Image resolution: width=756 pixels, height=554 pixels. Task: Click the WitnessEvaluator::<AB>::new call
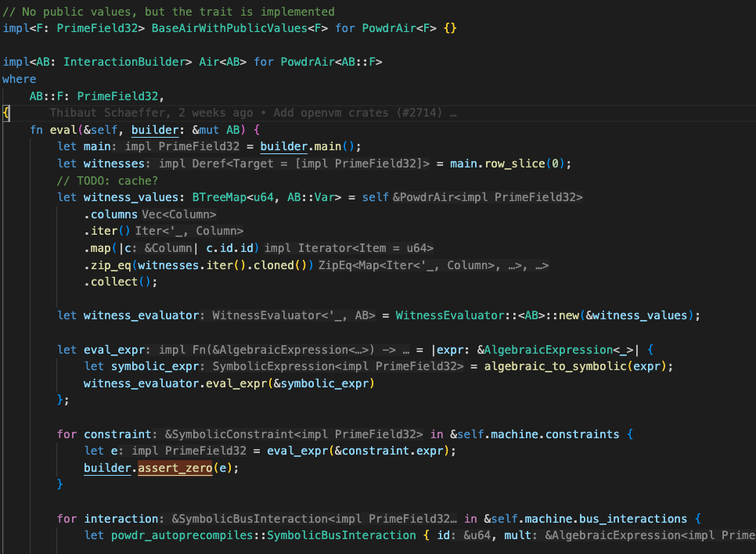pos(487,315)
